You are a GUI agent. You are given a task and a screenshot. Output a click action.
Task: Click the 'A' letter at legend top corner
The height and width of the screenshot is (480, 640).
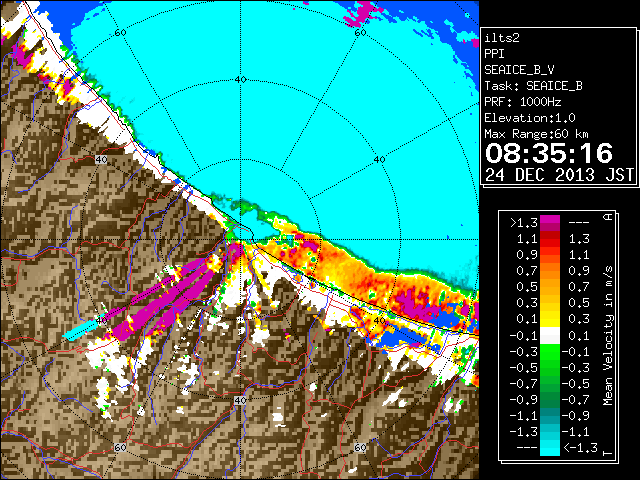[608, 216]
